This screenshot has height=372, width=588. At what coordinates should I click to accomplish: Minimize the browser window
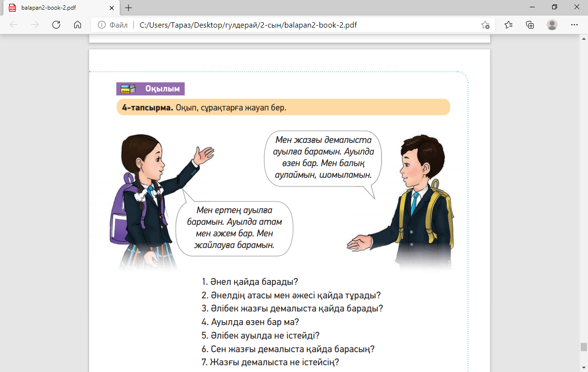(532, 7)
